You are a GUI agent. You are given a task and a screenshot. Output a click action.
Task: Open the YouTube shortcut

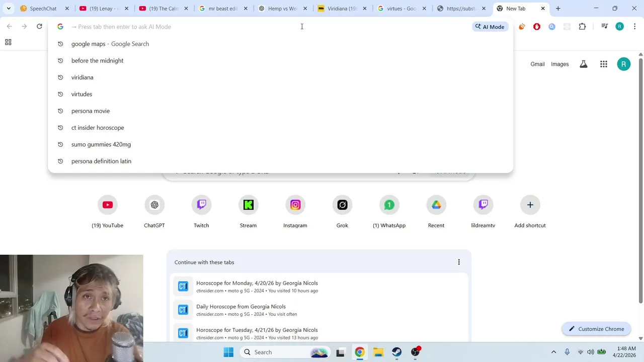[107, 211]
